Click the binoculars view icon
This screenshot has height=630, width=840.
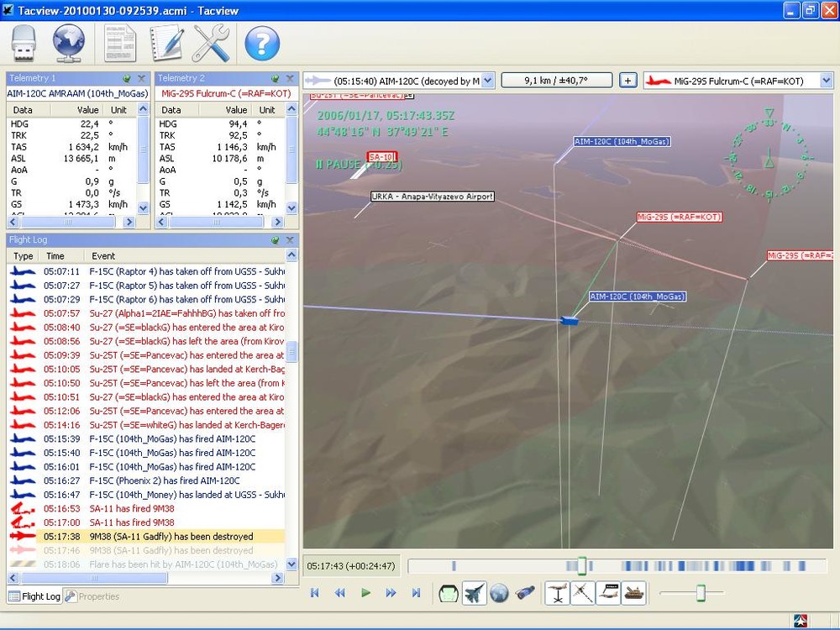click(x=526, y=593)
